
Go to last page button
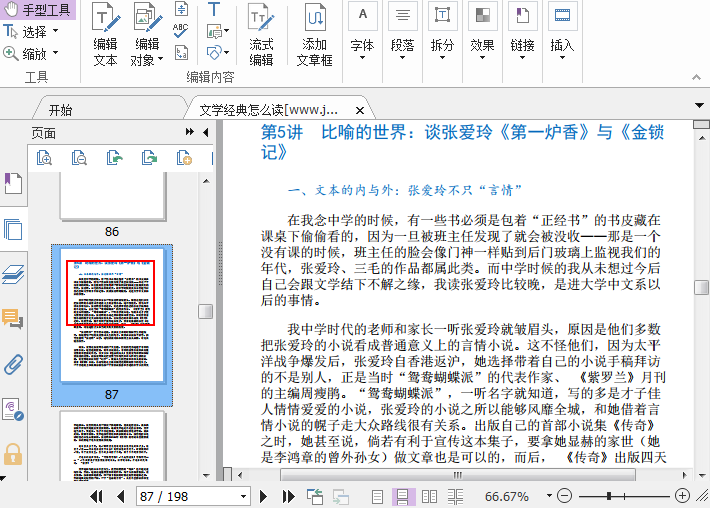coord(288,497)
